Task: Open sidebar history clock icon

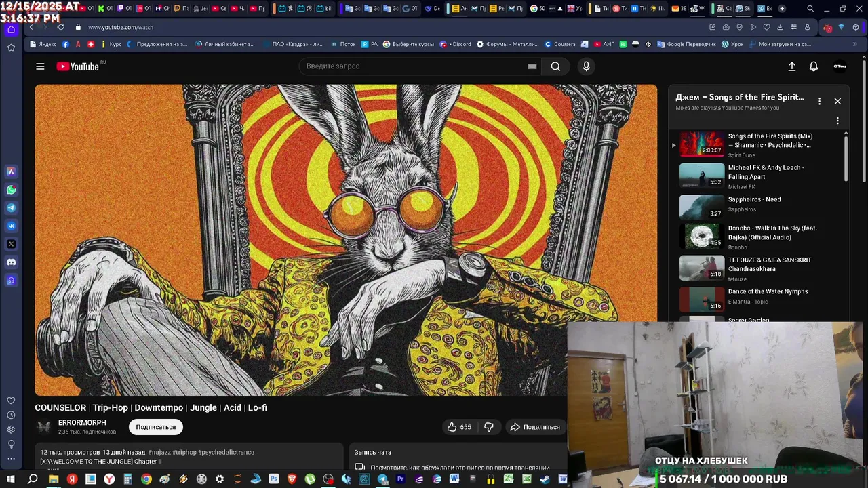Action: tap(11, 415)
